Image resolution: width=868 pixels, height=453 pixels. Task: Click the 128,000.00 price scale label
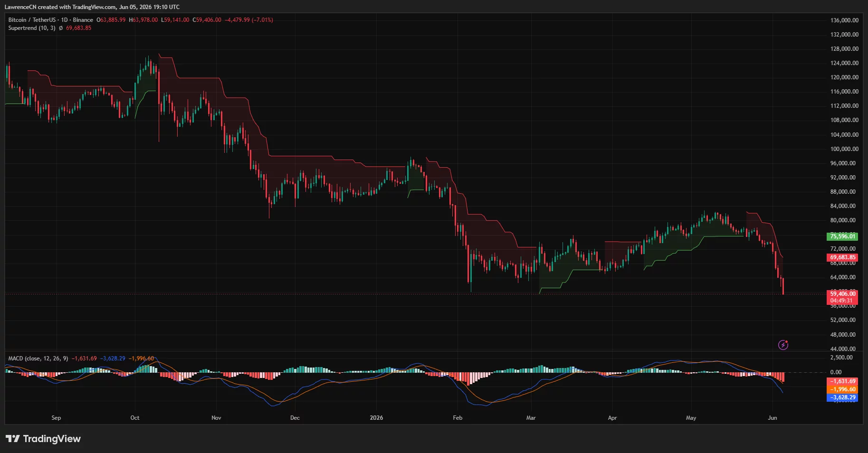[844, 49]
